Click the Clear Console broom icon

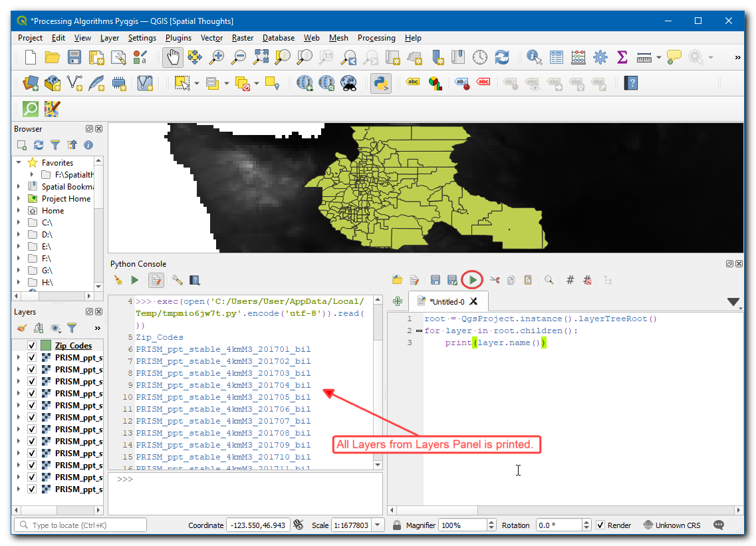coord(118,280)
